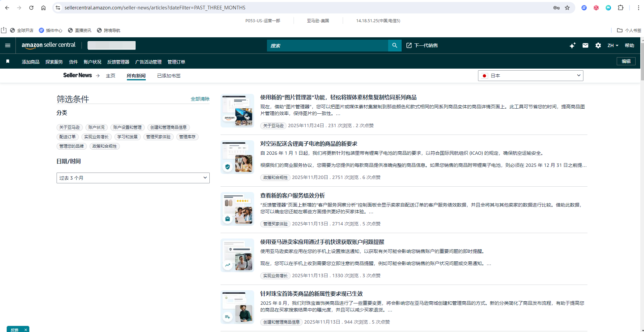Click the search magnifier button
The width and height of the screenshot is (644, 332).
click(x=395, y=45)
